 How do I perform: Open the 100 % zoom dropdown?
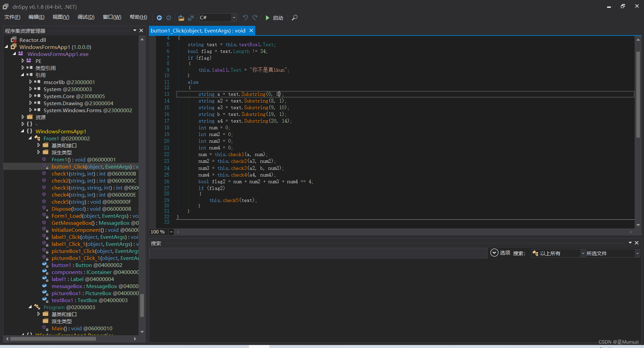point(171,232)
